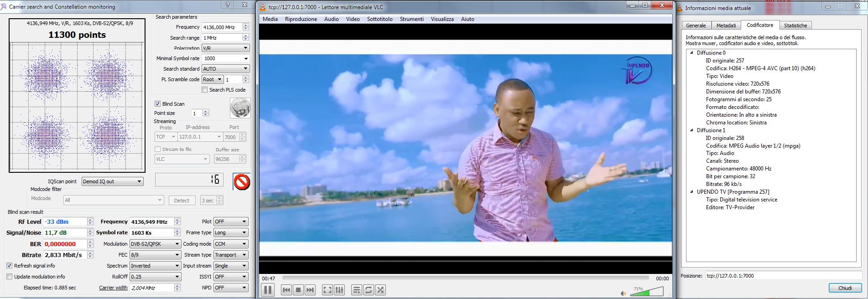Open the RollOff 0.25 dropdown
The height and width of the screenshot is (299, 868).
[x=155, y=277]
